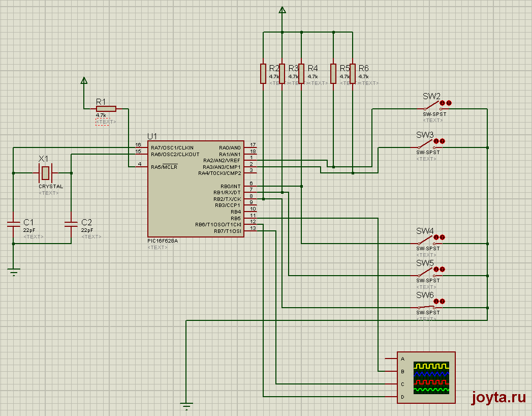
Task: Select the oscilloscope instrument
Action: pos(426,377)
